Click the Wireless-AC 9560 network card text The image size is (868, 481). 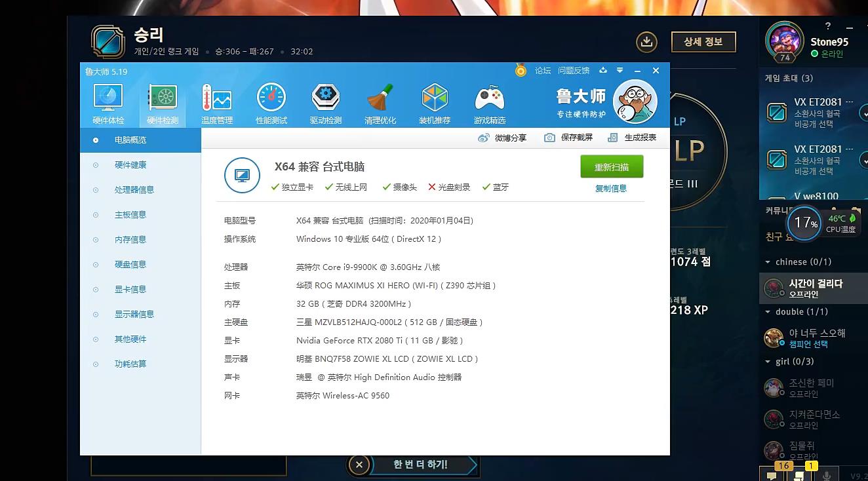point(343,396)
